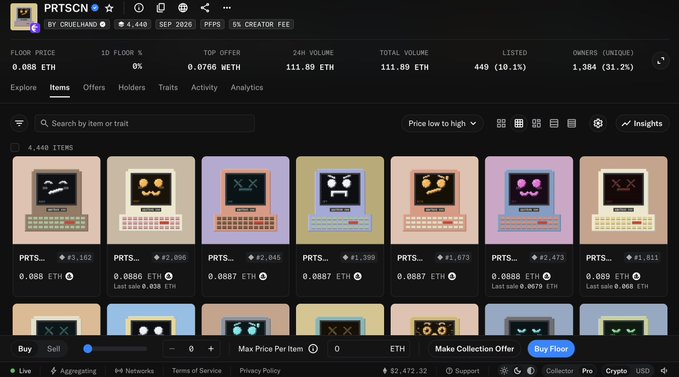Click the 0.0766 WETH top offer value

coord(214,67)
